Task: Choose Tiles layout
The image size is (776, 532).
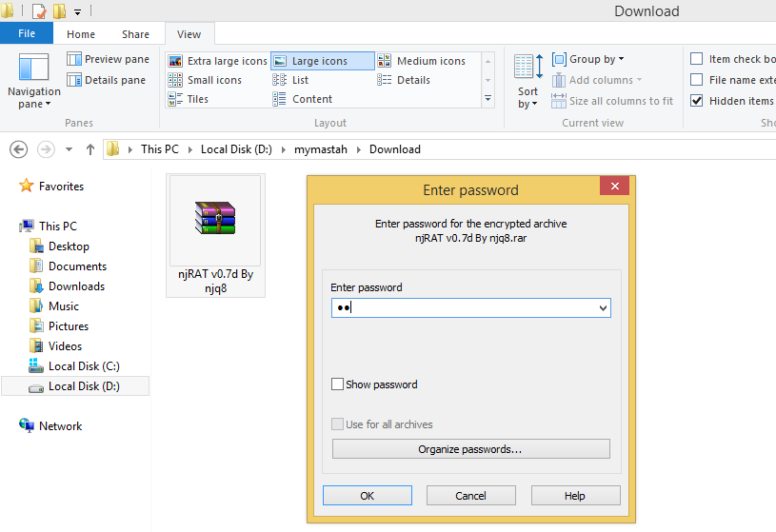Action: click(x=189, y=99)
